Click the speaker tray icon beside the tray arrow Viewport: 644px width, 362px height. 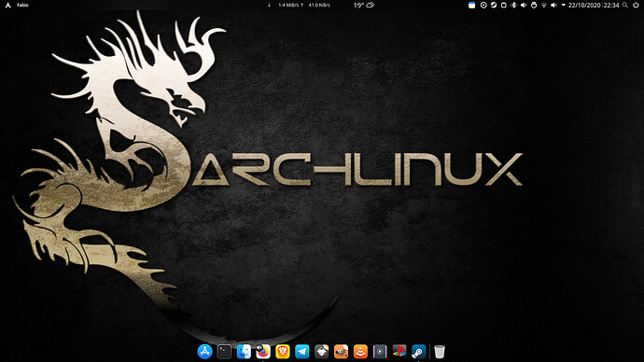553,5
